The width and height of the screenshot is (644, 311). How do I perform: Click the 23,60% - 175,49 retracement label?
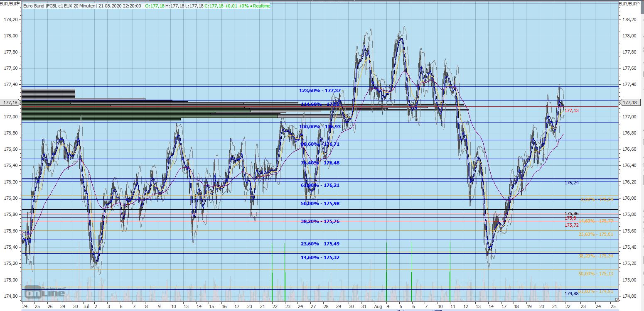320,244
